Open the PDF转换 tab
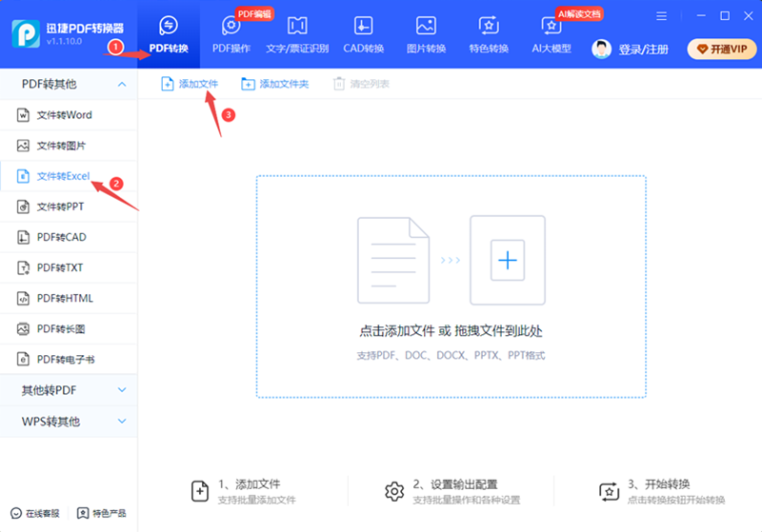762x532 pixels. 169,34
